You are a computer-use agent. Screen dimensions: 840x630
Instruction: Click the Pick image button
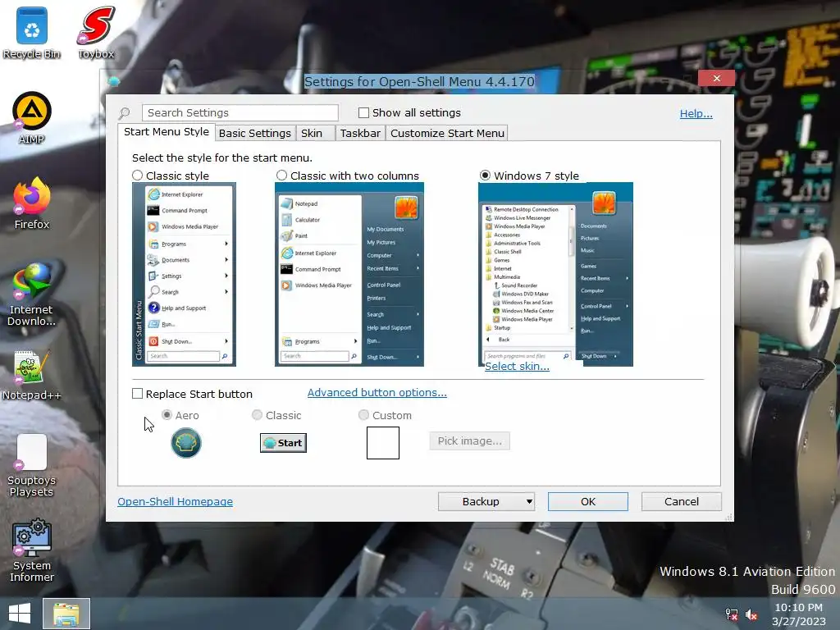tap(470, 441)
